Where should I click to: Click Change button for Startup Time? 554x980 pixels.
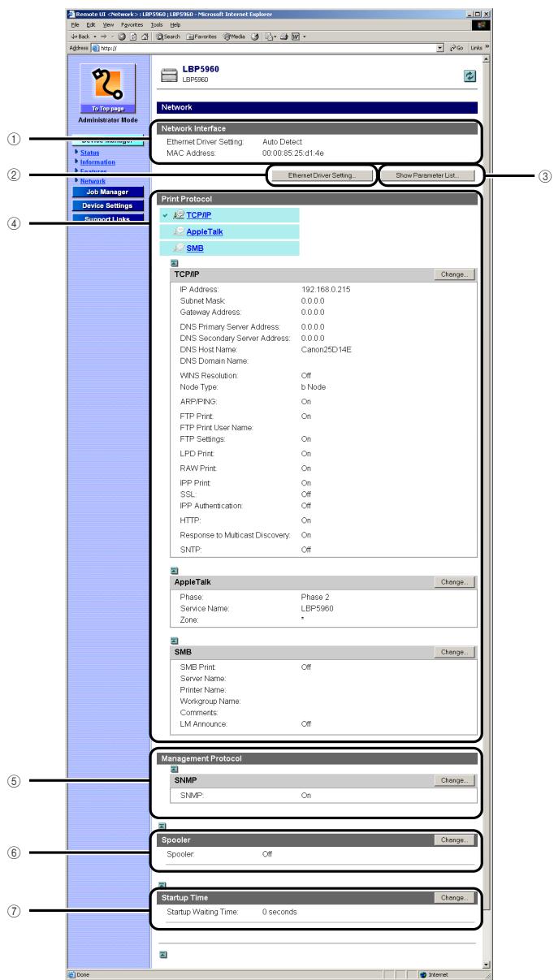pyautogui.click(x=455, y=897)
